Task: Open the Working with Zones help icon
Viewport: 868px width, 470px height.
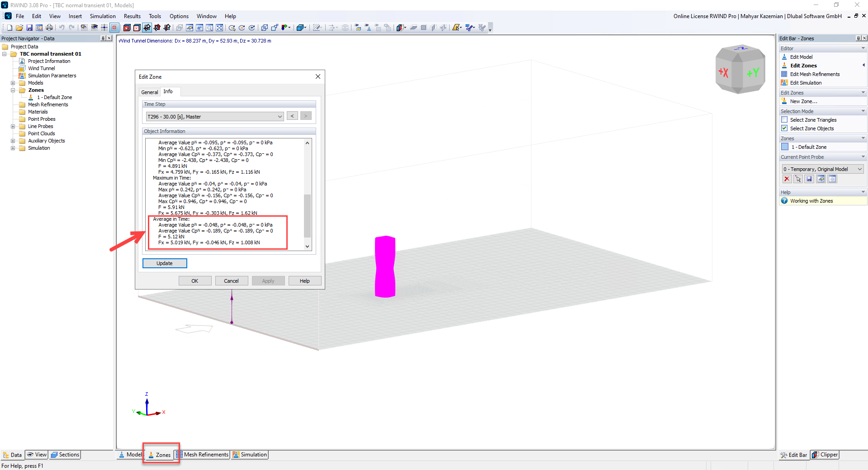Action: [784, 201]
